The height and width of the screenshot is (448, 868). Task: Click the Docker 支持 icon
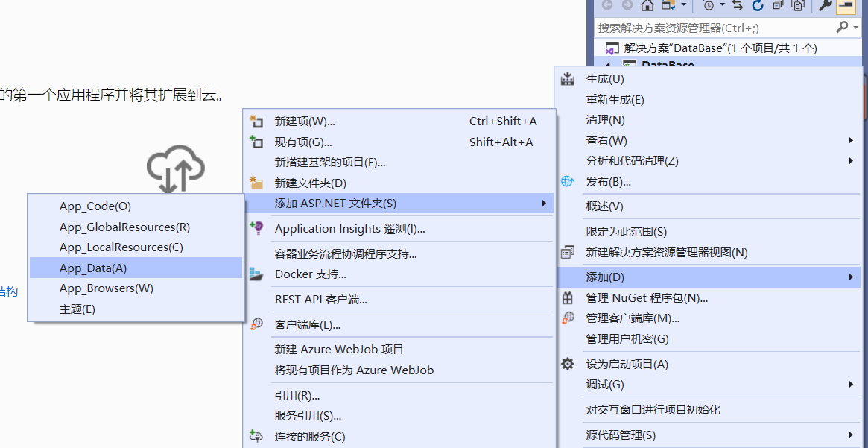257,274
